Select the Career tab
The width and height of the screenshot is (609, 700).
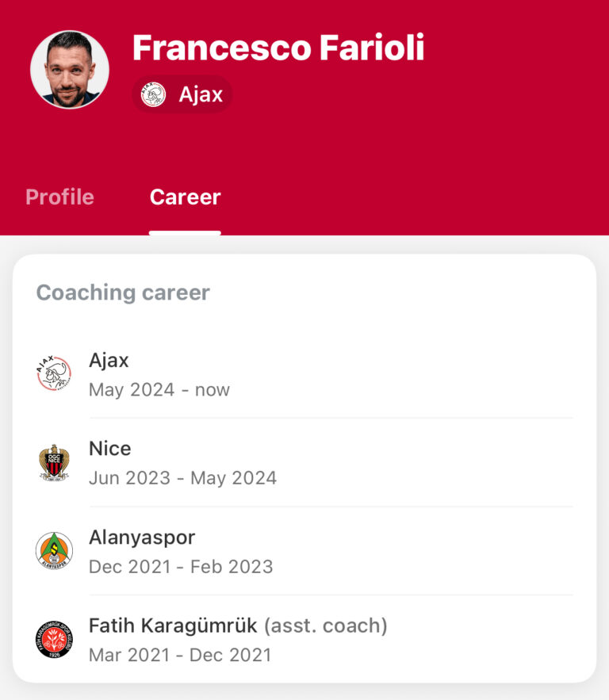point(185,197)
